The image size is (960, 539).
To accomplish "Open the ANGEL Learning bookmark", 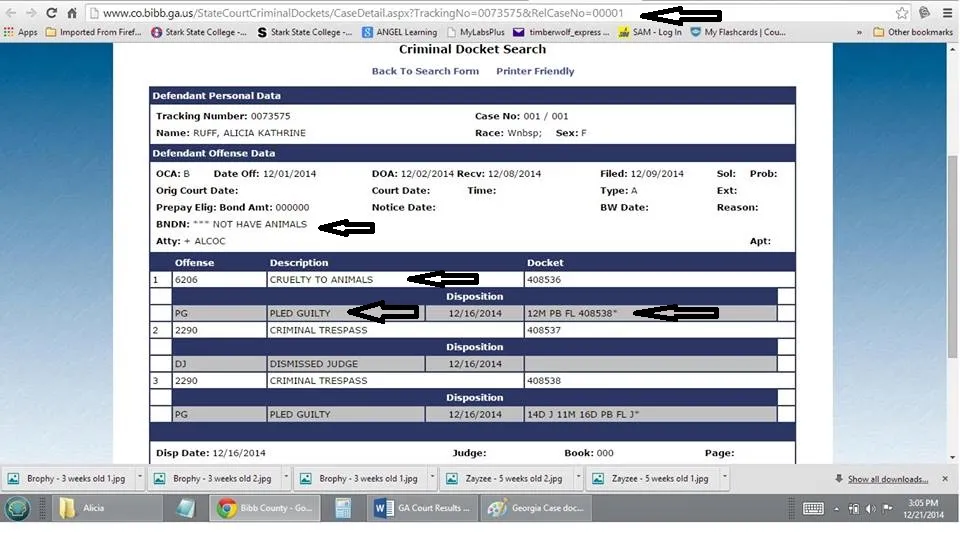I will [x=400, y=32].
